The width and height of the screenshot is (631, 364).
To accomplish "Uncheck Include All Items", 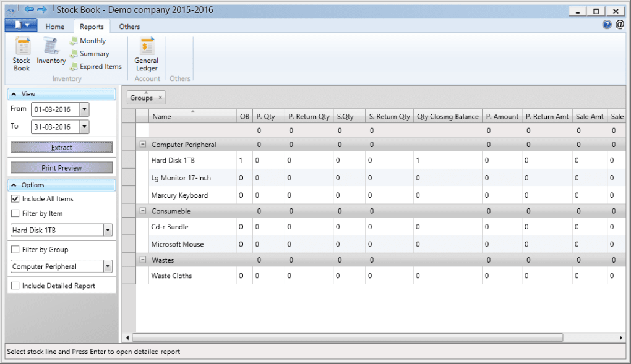I will [x=15, y=198].
